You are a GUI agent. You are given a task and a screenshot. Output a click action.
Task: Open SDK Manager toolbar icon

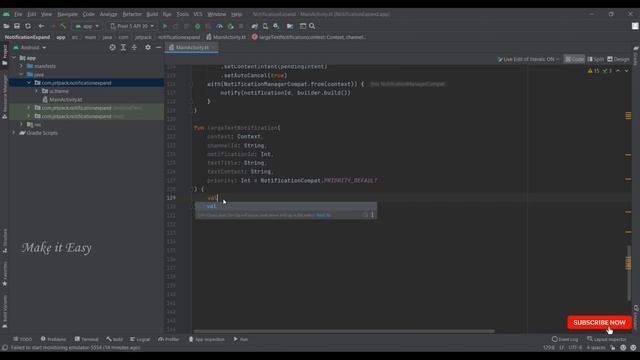tap(276, 26)
